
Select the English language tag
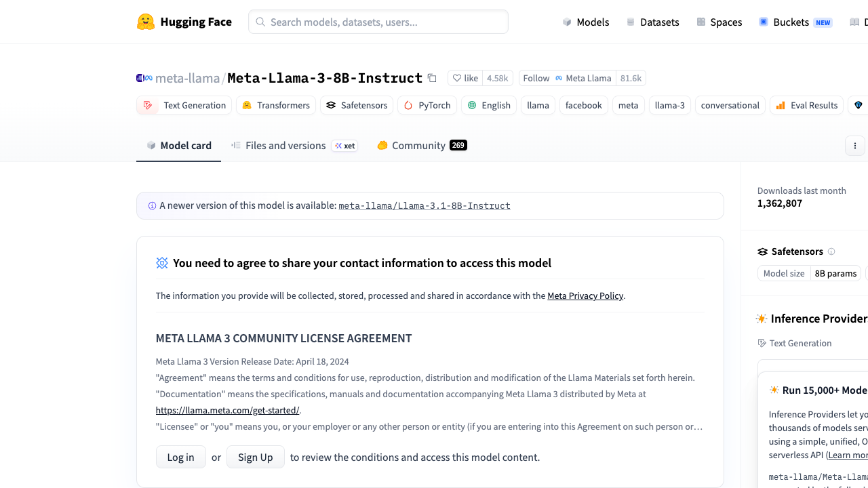pyautogui.click(x=489, y=105)
